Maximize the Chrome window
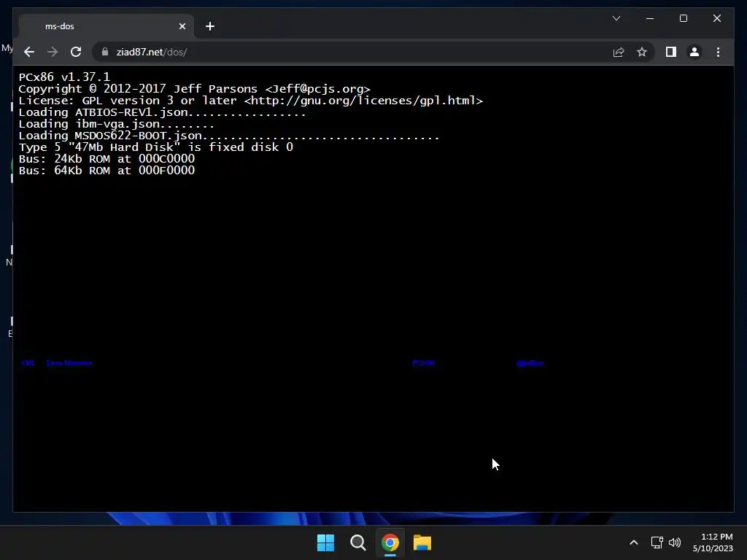 [x=683, y=18]
